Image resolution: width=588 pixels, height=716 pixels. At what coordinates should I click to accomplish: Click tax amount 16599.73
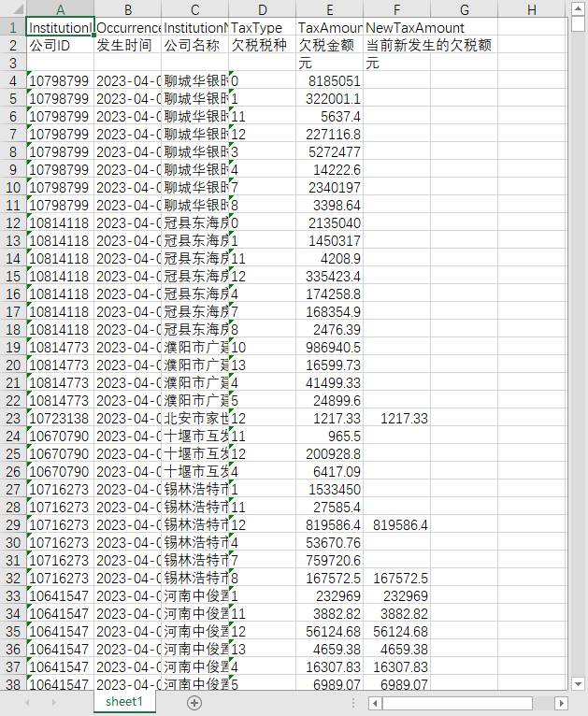pos(330,365)
